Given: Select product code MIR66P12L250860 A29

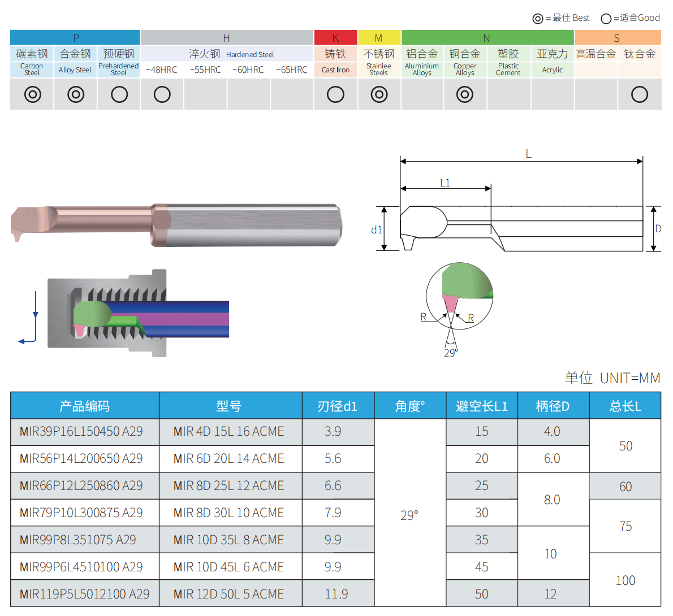Looking at the screenshot, I should tap(81, 485).
